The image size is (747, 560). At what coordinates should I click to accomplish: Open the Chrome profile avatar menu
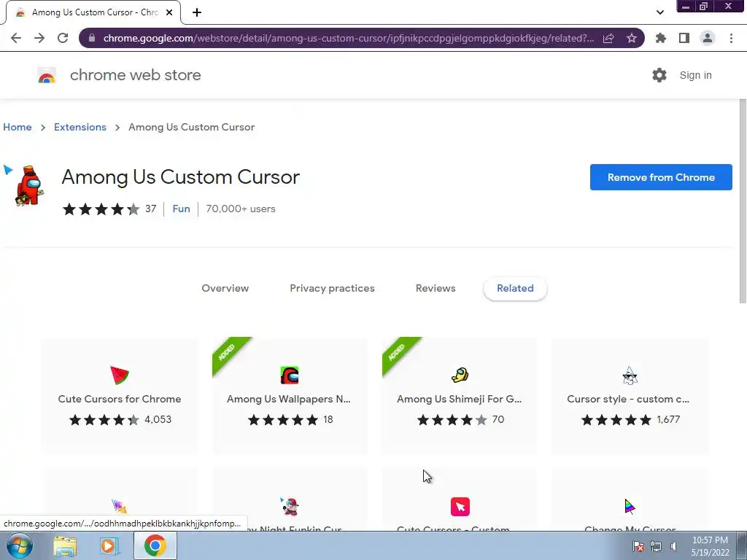click(x=708, y=38)
